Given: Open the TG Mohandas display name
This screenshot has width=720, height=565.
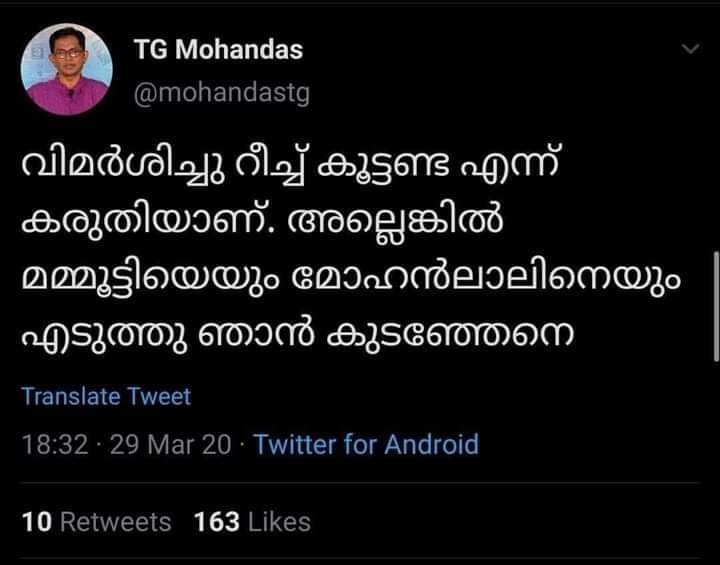Looking at the screenshot, I should tap(218, 50).
